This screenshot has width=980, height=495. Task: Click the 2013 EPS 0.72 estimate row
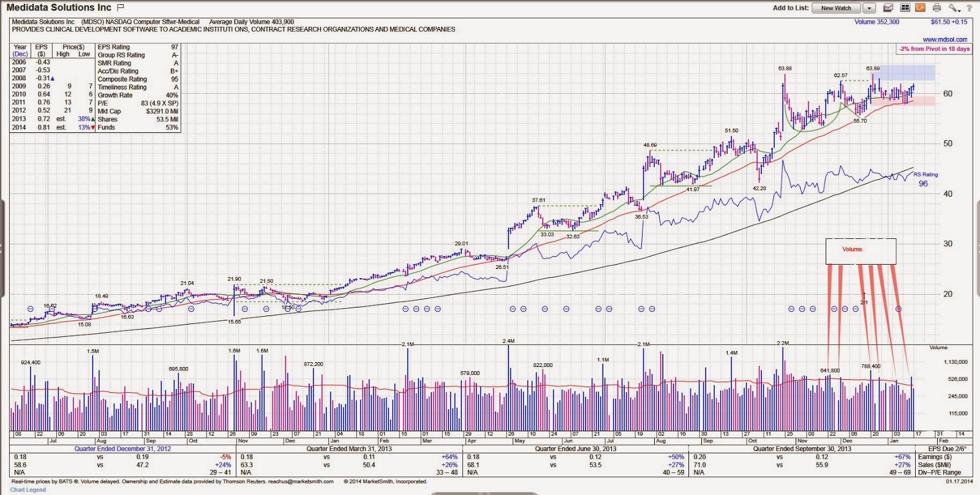[x=53, y=119]
